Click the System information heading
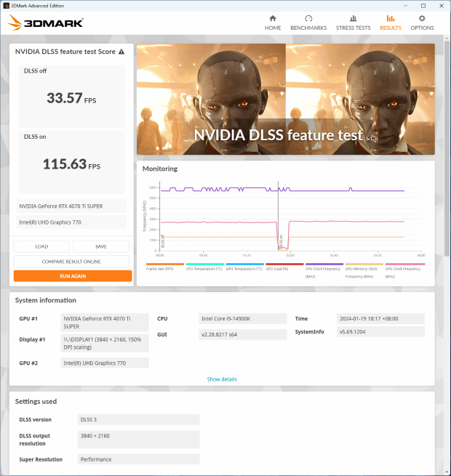451x476 pixels. 46,300
